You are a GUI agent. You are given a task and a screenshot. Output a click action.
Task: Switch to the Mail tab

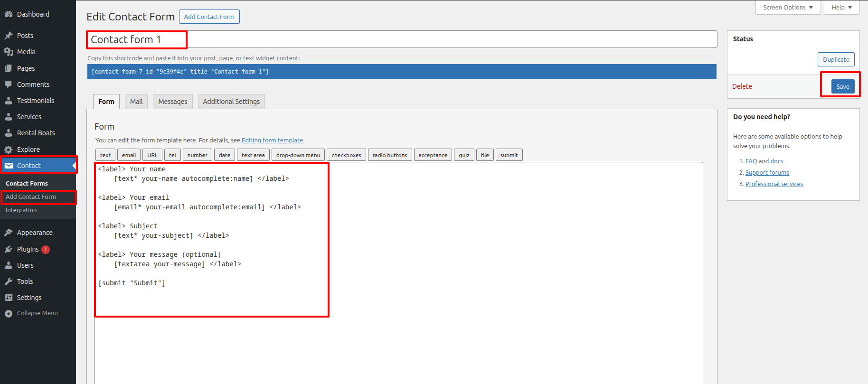136,102
